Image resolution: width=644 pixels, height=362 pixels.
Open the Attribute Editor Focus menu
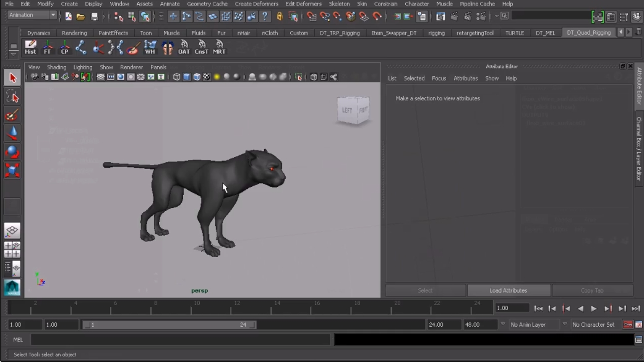point(439,78)
